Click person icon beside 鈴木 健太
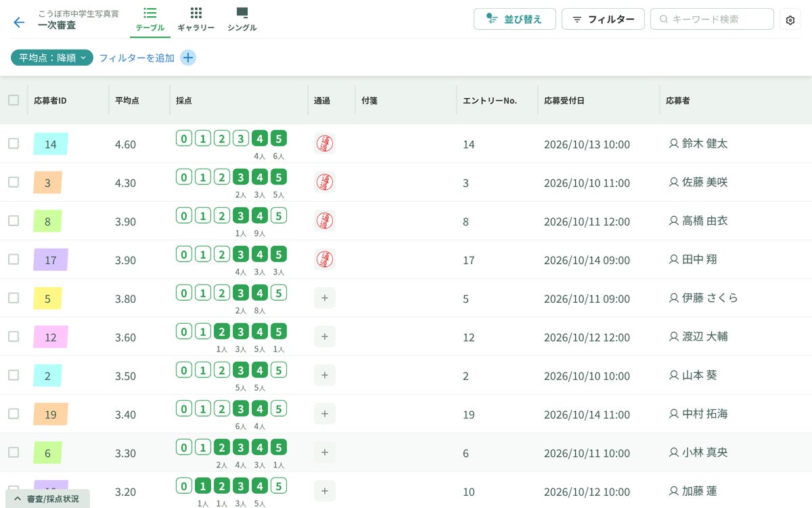 pos(673,144)
